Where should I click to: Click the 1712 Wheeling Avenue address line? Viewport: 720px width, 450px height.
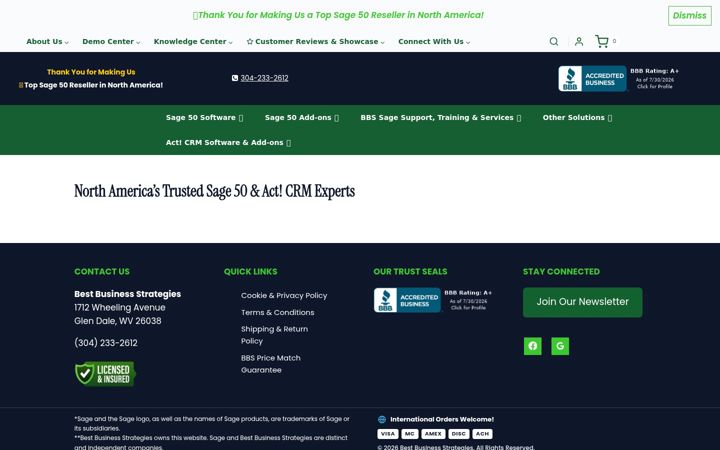click(120, 307)
